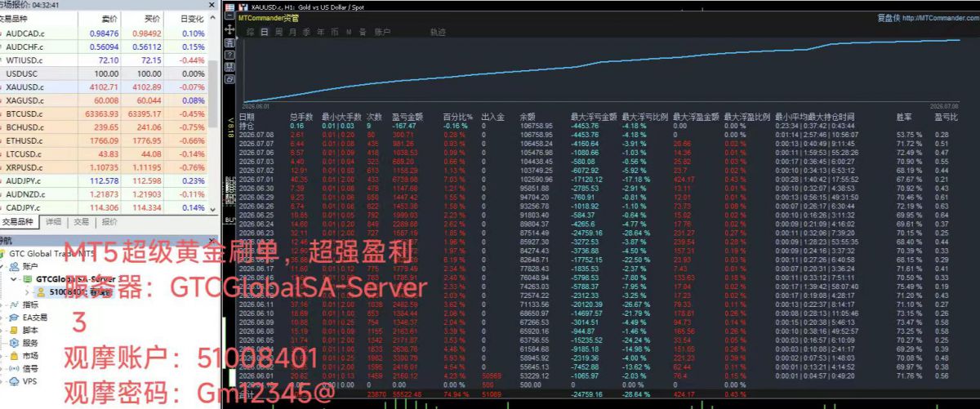980x409 pixels.
Task: Click the EA交易 graduation cap icon
Action: (14, 317)
